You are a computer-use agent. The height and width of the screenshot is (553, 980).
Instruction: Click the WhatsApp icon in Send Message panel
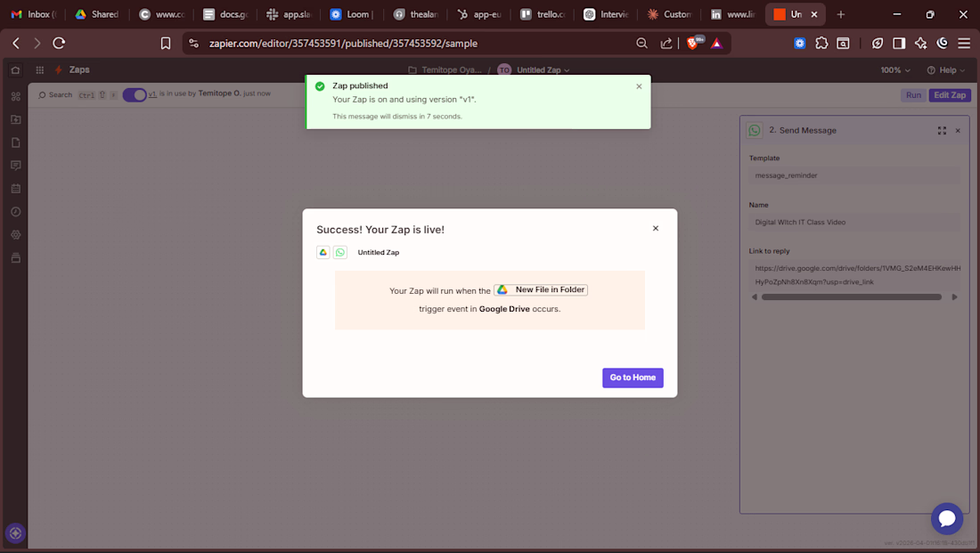(755, 130)
